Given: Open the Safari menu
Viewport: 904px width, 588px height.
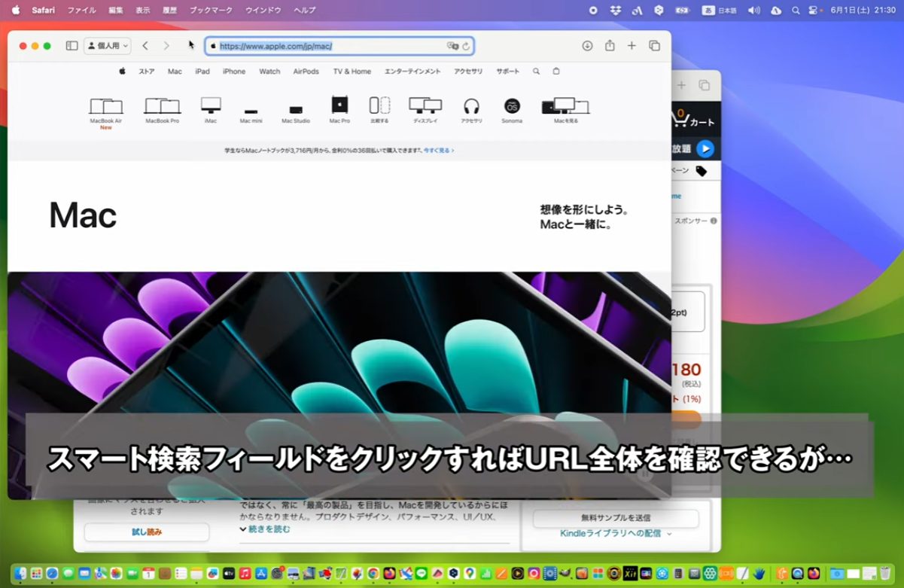Looking at the screenshot, I should (x=43, y=11).
